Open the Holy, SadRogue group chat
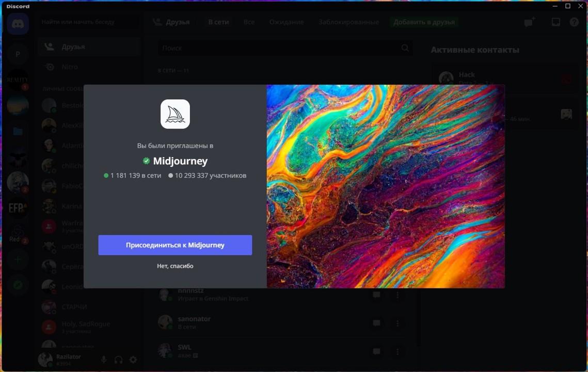The height and width of the screenshot is (372, 588). click(x=89, y=327)
